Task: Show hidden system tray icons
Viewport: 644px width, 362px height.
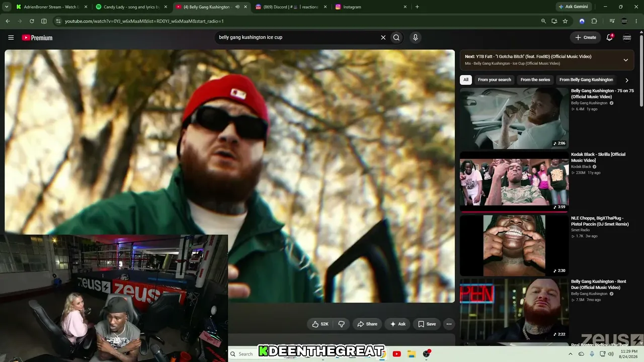Action: 571,354
